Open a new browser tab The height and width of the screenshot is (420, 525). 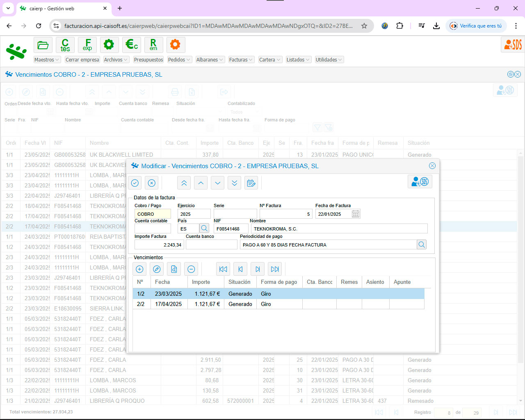point(120,8)
